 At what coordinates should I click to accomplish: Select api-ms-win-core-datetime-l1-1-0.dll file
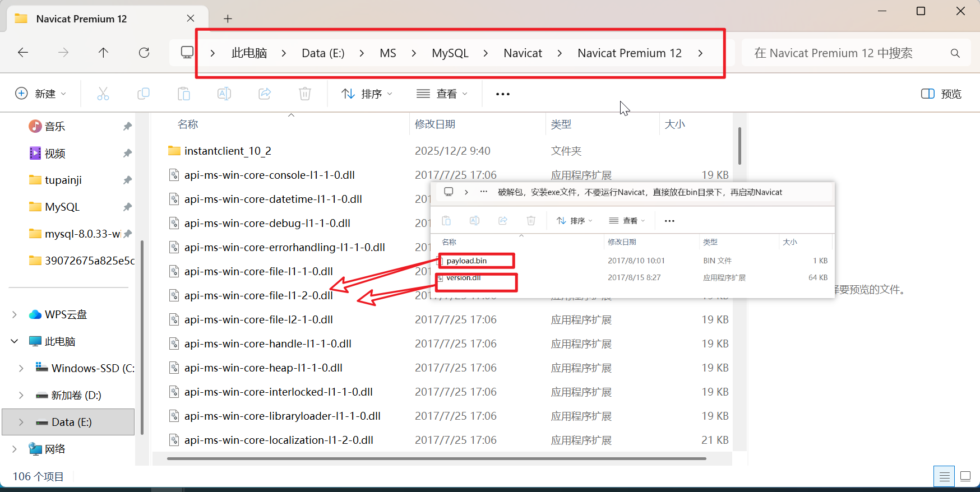(x=273, y=199)
